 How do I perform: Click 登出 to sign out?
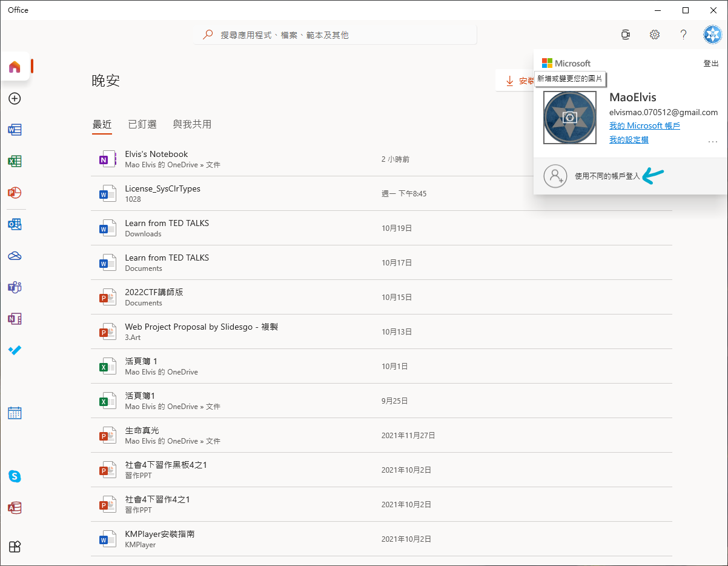[711, 63]
